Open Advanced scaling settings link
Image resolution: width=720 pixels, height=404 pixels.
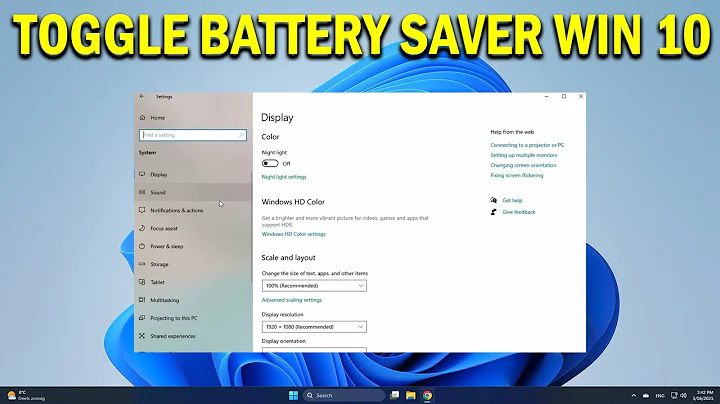(292, 300)
